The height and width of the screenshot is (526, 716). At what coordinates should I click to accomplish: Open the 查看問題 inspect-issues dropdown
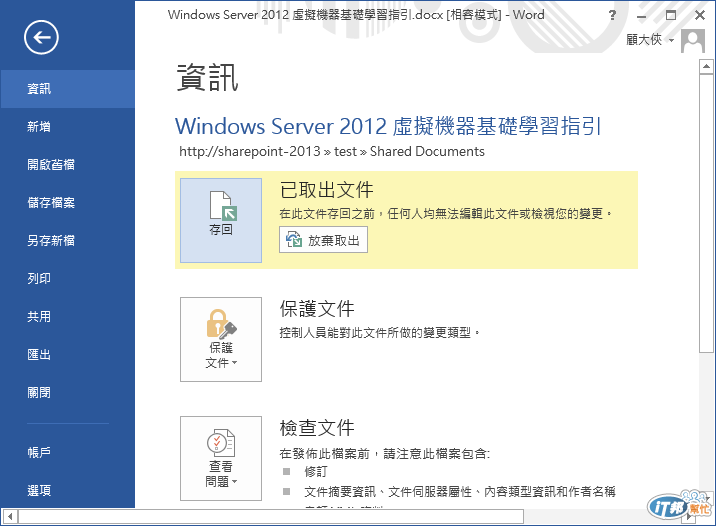[x=221, y=458]
